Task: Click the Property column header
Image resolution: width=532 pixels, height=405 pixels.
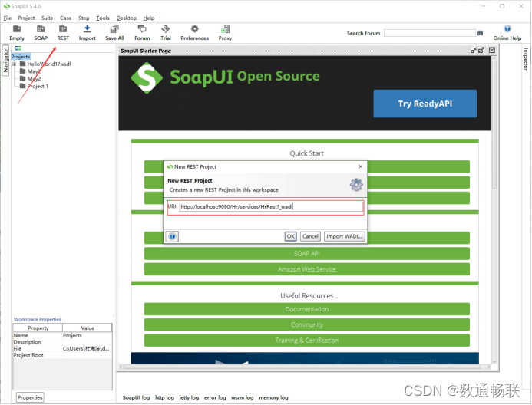Action: [38, 328]
